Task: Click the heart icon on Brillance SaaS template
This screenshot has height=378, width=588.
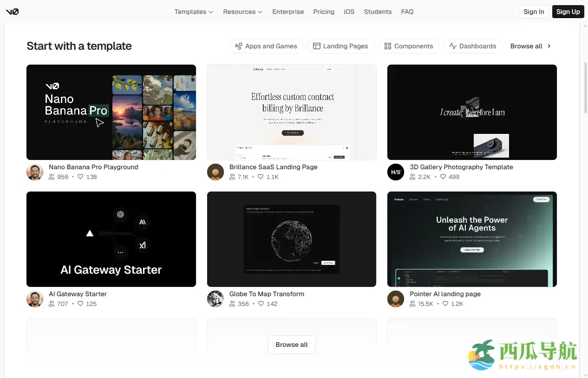Action: (261, 177)
